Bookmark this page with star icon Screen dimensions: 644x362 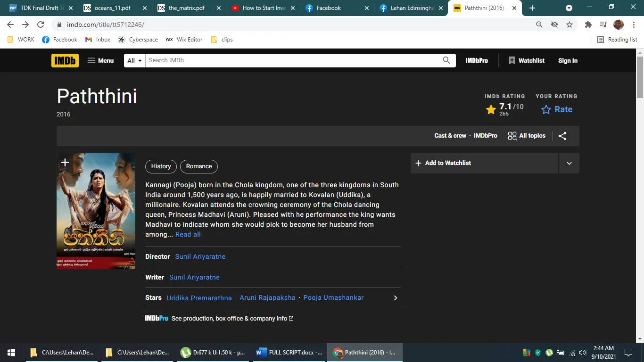coord(570,25)
